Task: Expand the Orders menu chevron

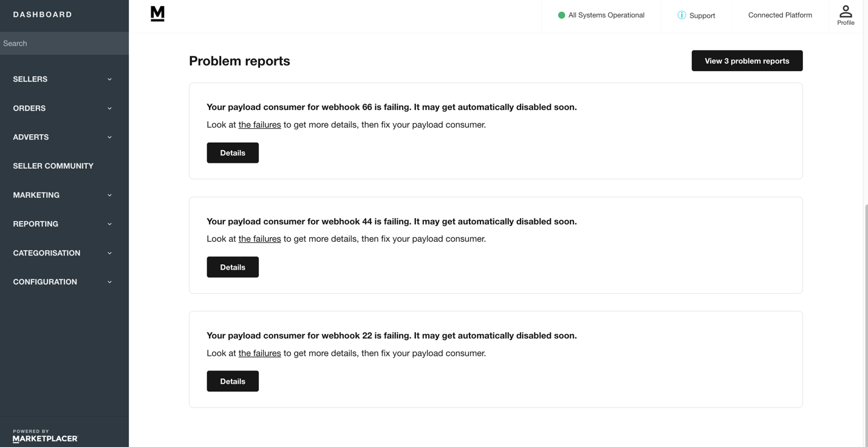Action: [110, 108]
